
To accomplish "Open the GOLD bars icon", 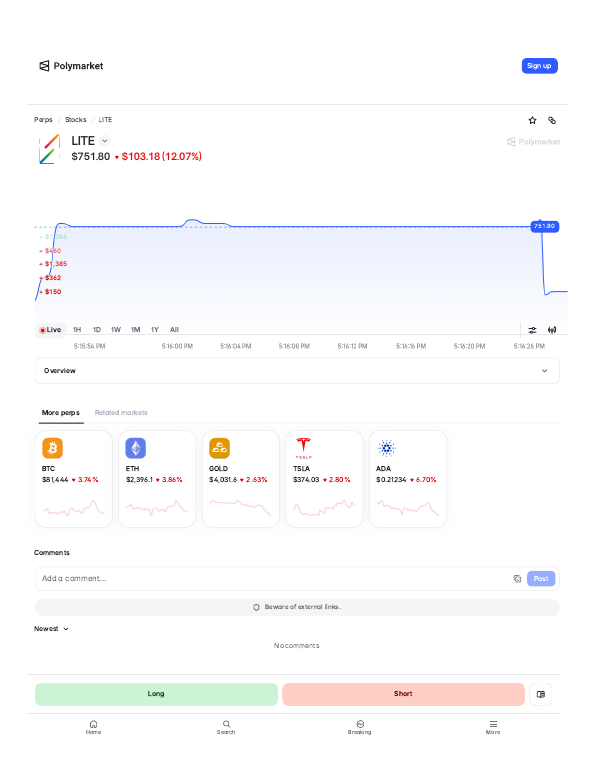I will point(219,448).
